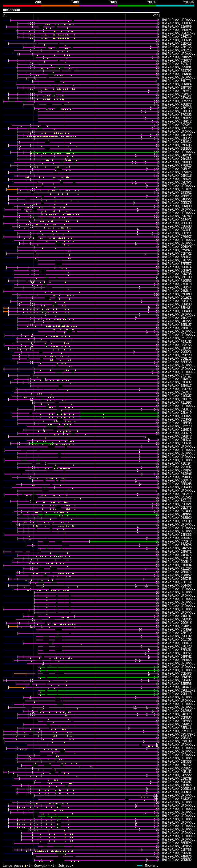Select label UniRef100_B6Q311

[x=177, y=233]
